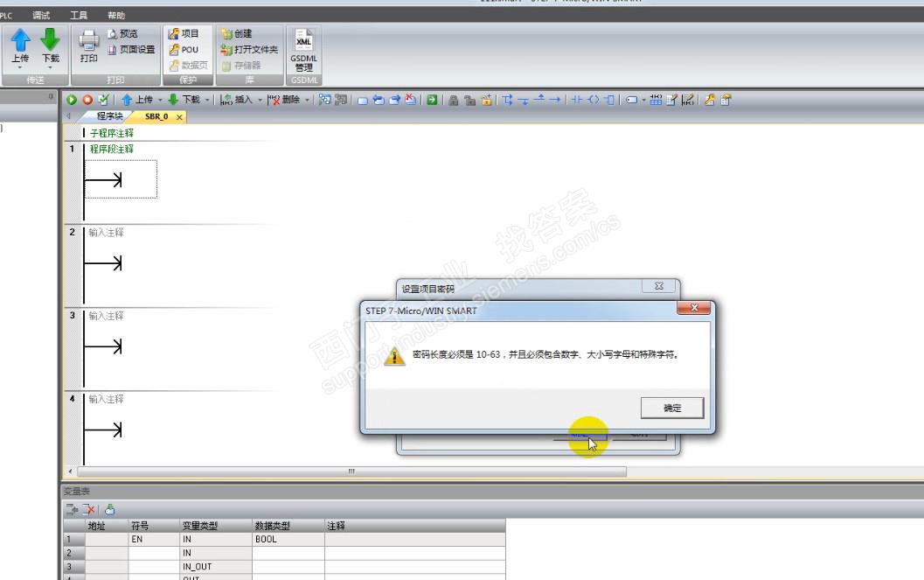Click the IN_OUT variable type cell

(216, 567)
